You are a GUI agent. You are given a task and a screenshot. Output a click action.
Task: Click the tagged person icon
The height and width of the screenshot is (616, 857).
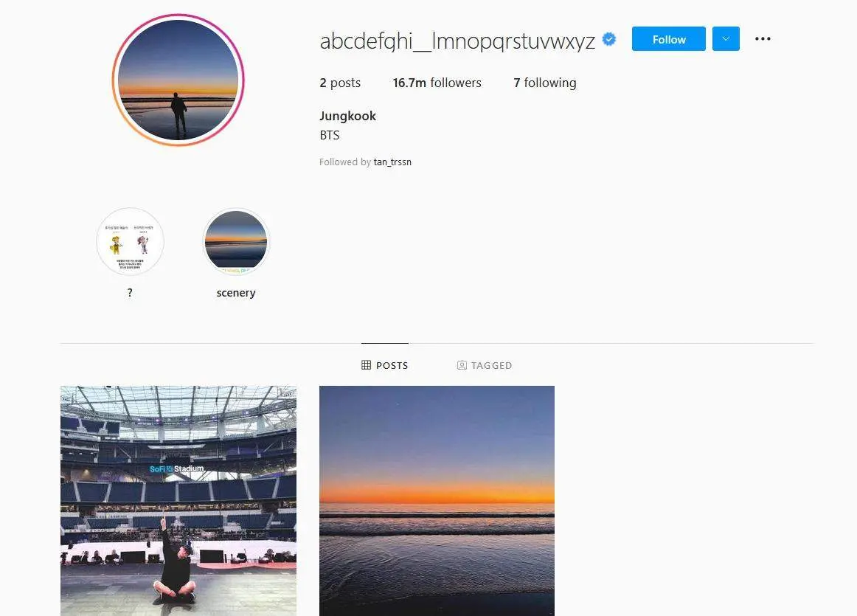(x=462, y=365)
